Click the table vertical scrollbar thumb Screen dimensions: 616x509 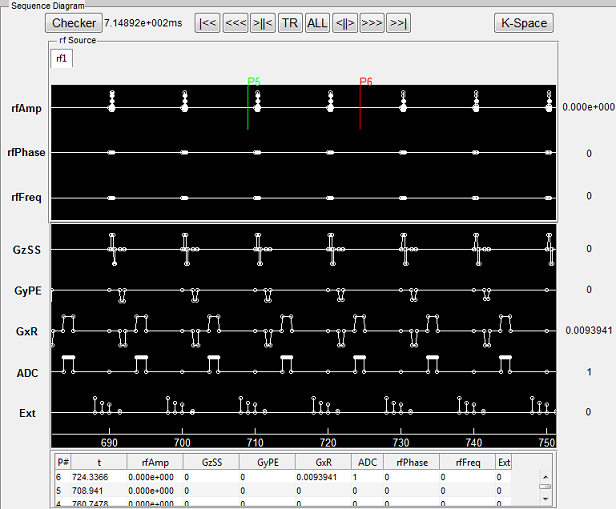click(545, 487)
